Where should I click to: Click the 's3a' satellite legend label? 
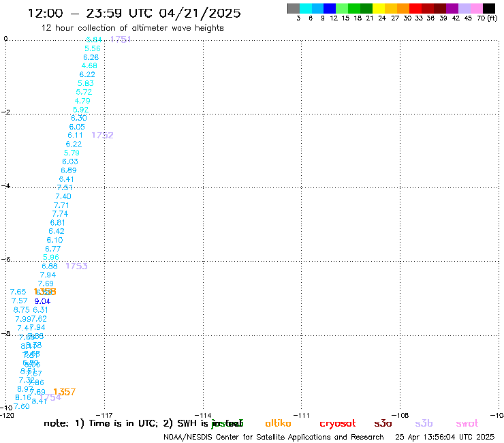pyautogui.click(x=383, y=423)
